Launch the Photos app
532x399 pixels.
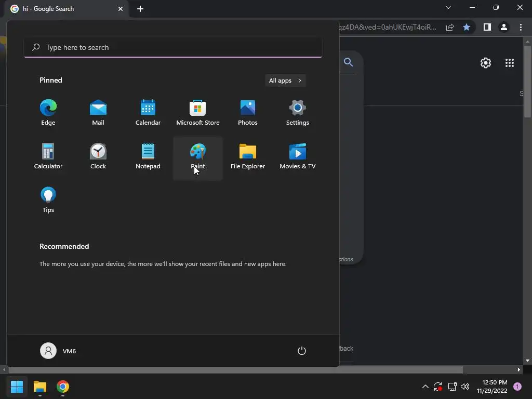pyautogui.click(x=248, y=113)
